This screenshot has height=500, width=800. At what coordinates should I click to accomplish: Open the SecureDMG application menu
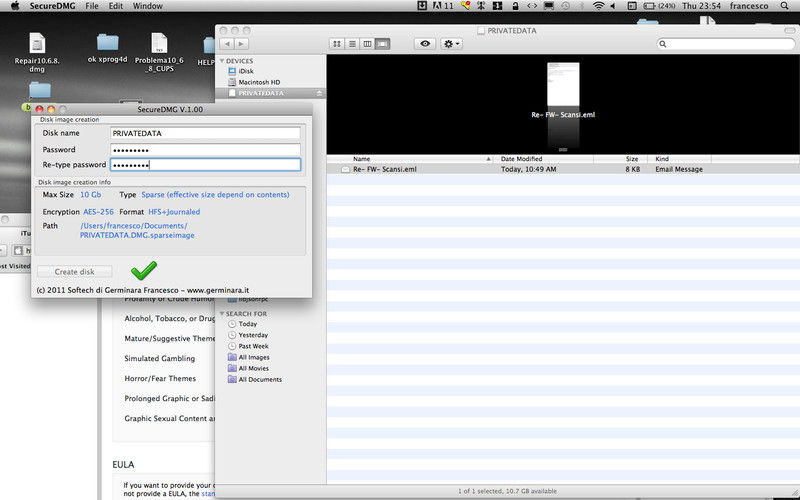[x=53, y=6]
